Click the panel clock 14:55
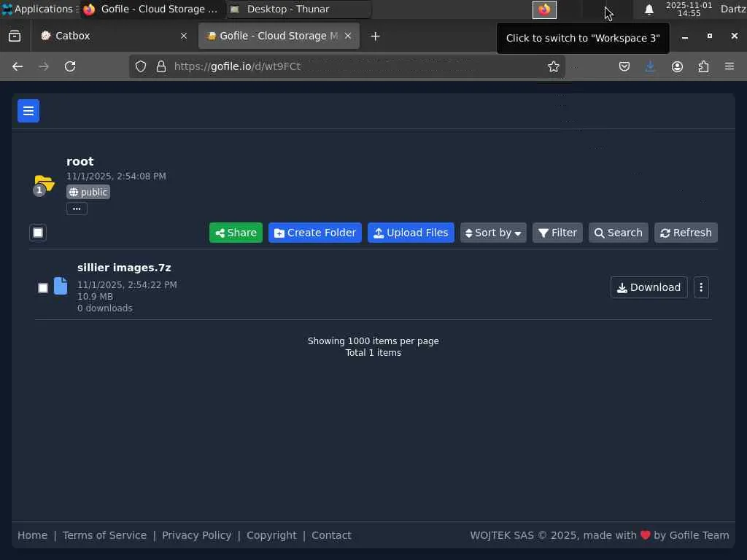The width and height of the screenshot is (747, 560). pyautogui.click(x=689, y=9)
